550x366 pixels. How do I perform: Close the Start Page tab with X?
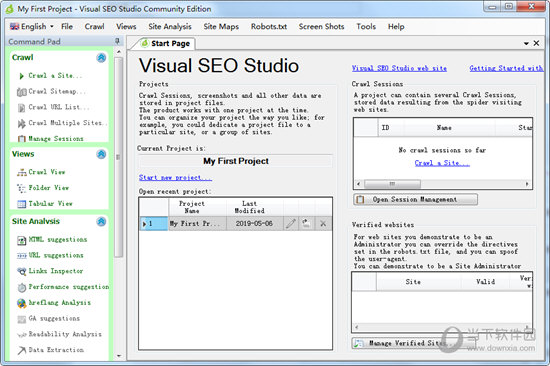point(536,43)
